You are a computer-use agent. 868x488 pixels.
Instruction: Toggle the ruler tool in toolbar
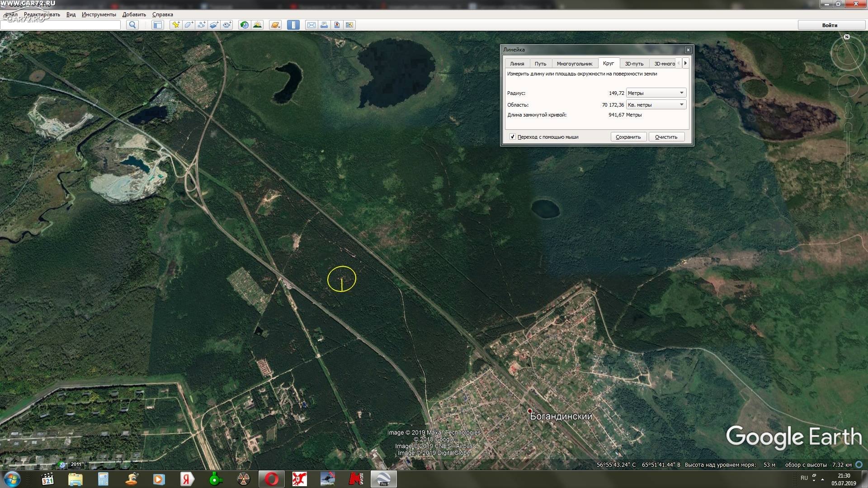(x=293, y=25)
